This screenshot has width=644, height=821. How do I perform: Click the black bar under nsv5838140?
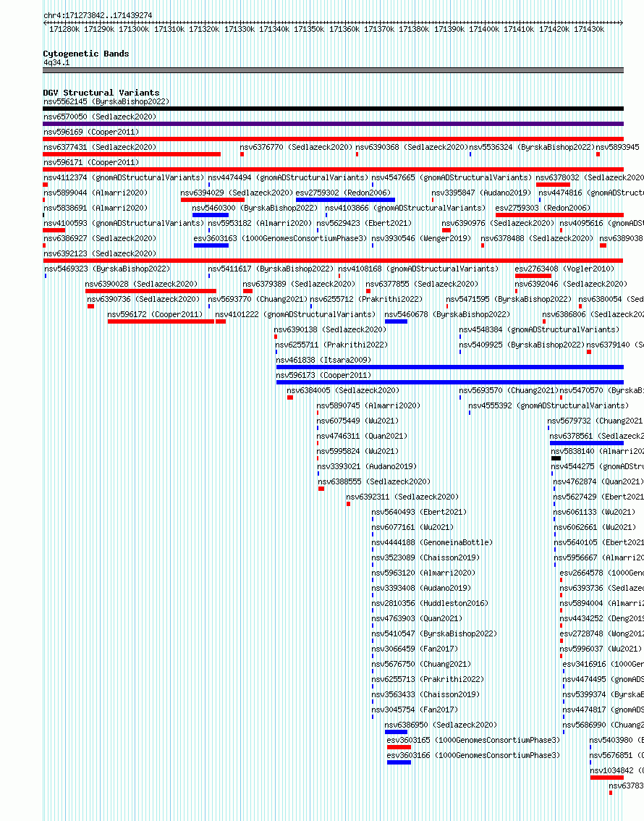[556, 458]
